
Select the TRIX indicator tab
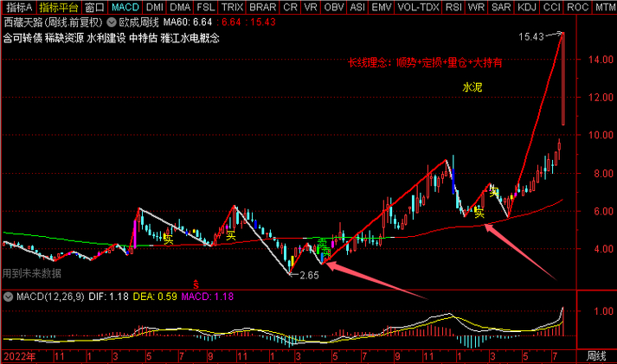pos(230,7)
